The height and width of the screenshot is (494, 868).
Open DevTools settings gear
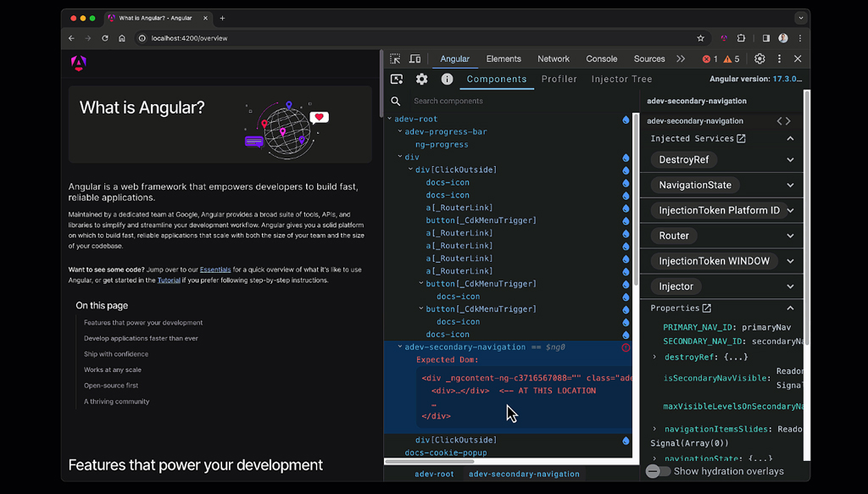759,58
